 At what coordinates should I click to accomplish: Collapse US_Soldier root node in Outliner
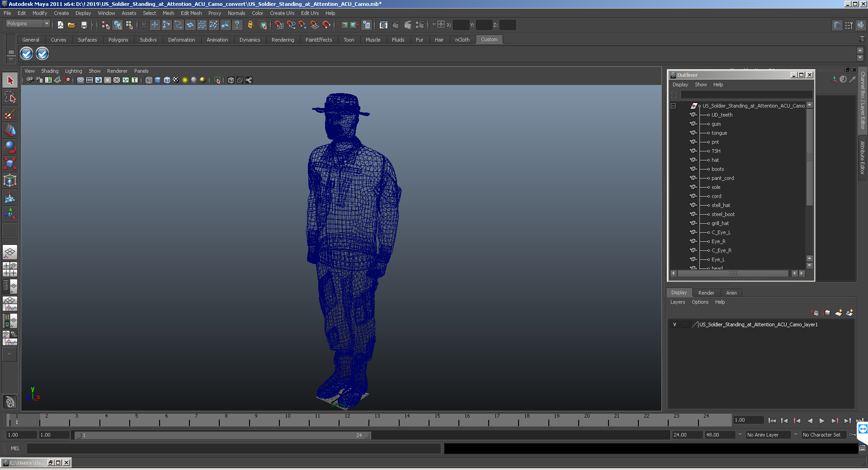coord(673,106)
